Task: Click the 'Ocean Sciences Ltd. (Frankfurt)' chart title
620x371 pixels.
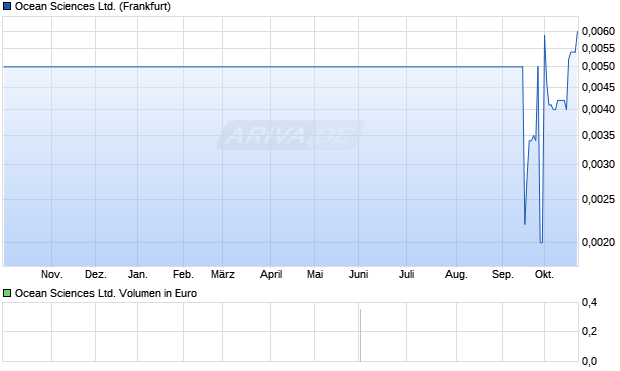Action: click(x=93, y=6)
